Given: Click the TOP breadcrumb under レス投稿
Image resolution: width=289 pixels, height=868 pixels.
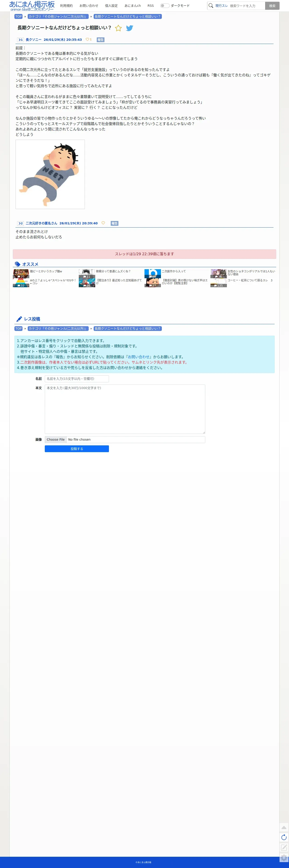Looking at the screenshot, I should (18, 328).
